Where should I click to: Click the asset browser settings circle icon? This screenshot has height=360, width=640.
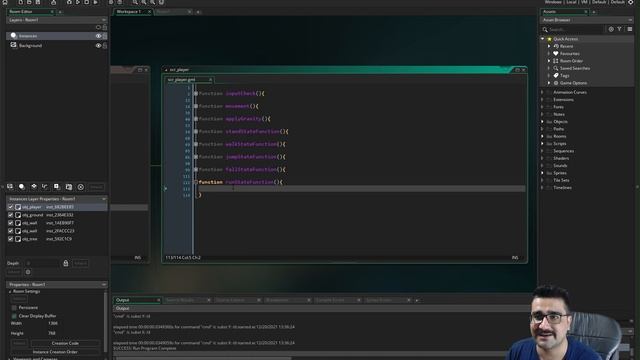(611, 29)
